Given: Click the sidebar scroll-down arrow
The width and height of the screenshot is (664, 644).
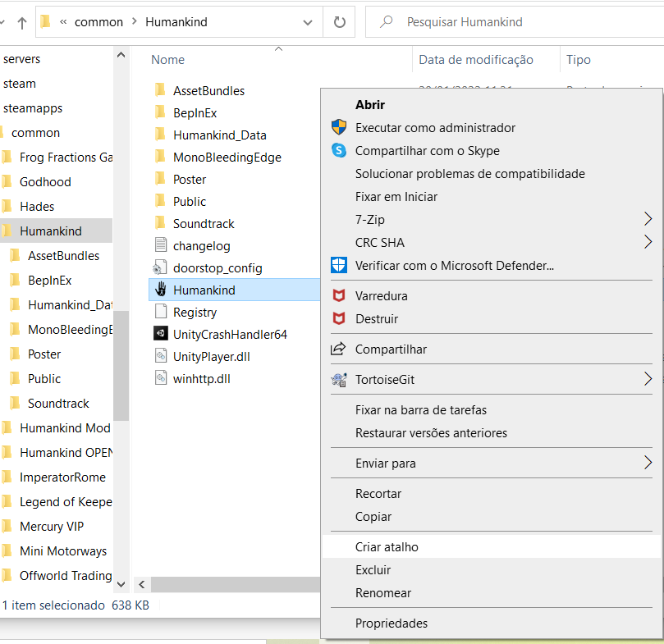Looking at the screenshot, I should pyautogui.click(x=121, y=584).
